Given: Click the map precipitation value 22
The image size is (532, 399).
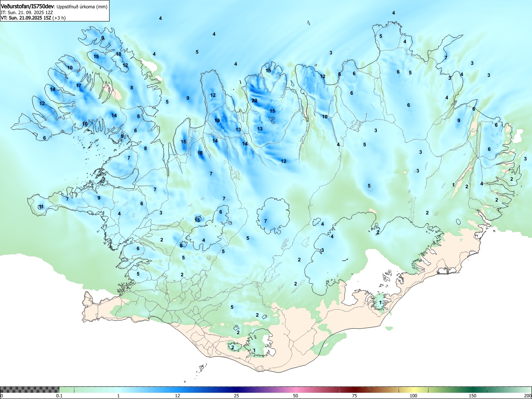Looking at the screenshot, I should point(254,101).
